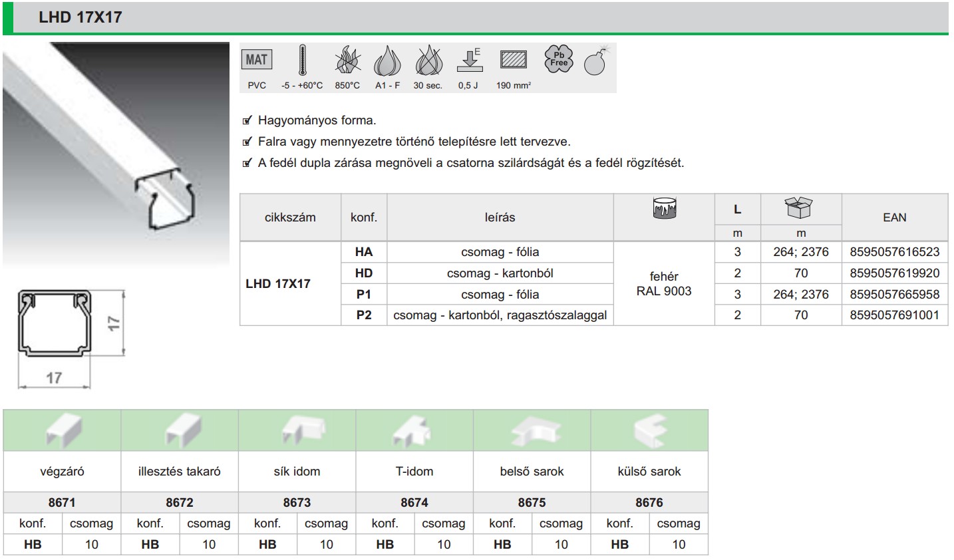Click the bomb explosion-hazard icon
The width and height of the screenshot is (954, 560).
tap(595, 61)
